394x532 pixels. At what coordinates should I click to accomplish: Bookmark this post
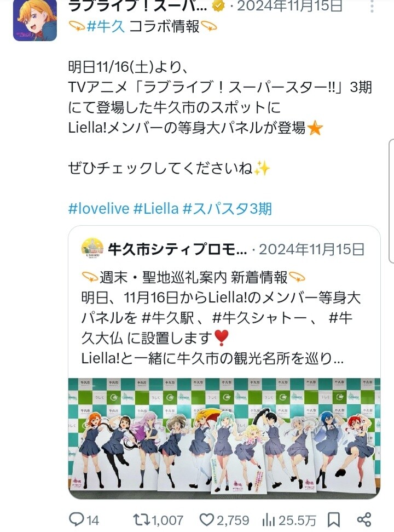[334, 519]
